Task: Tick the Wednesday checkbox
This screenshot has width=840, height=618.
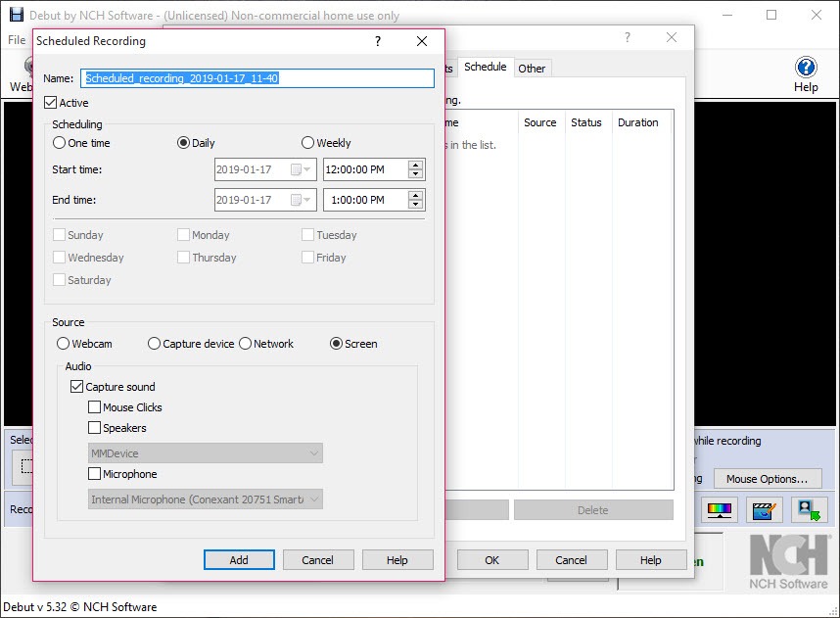Action: [59, 258]
